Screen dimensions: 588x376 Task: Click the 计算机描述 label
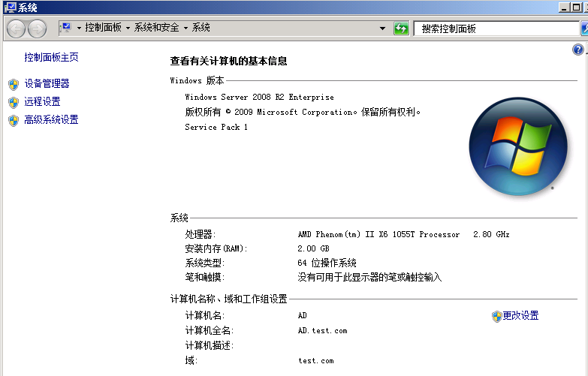210,345
